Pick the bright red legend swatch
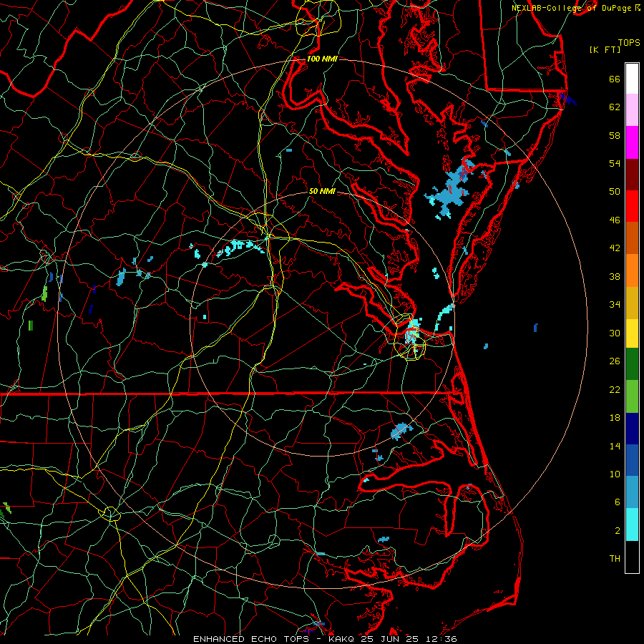 point(632,206)
